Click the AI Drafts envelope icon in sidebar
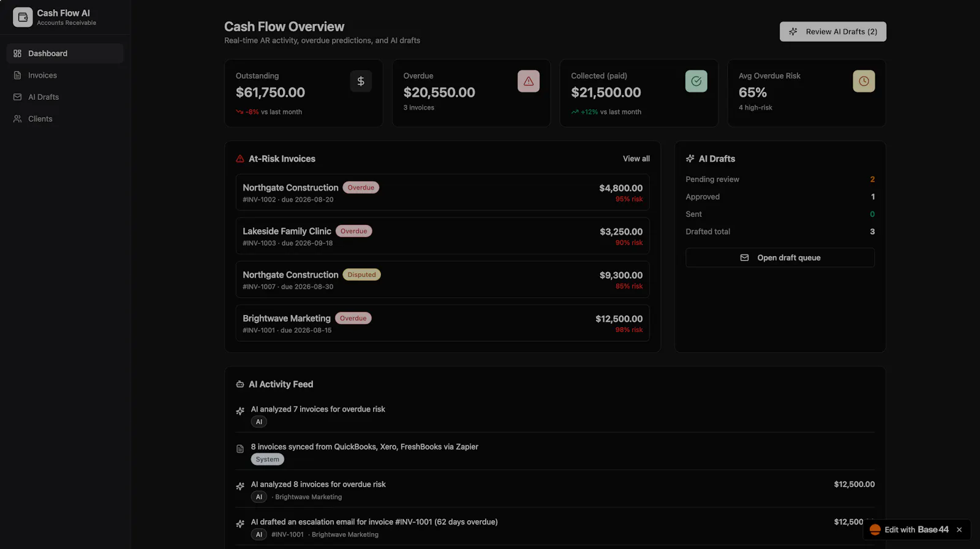Screen dimensions: 980x549 click(17, 97)
